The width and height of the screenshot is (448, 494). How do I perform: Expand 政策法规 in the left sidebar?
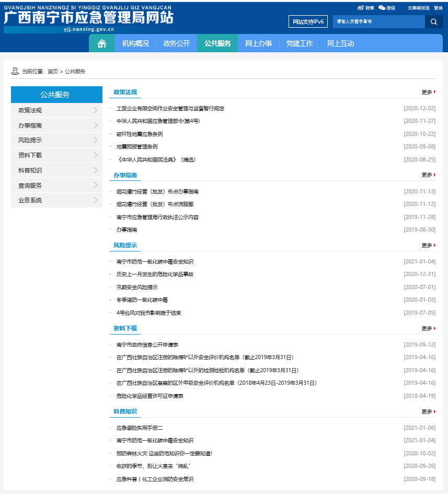click(x=56, y=110)
